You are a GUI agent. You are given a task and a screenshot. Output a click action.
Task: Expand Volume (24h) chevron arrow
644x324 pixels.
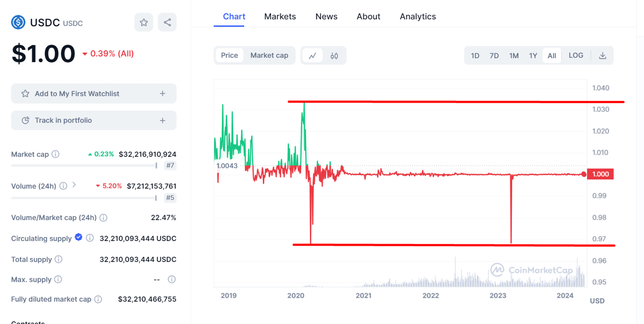point(74,185)
